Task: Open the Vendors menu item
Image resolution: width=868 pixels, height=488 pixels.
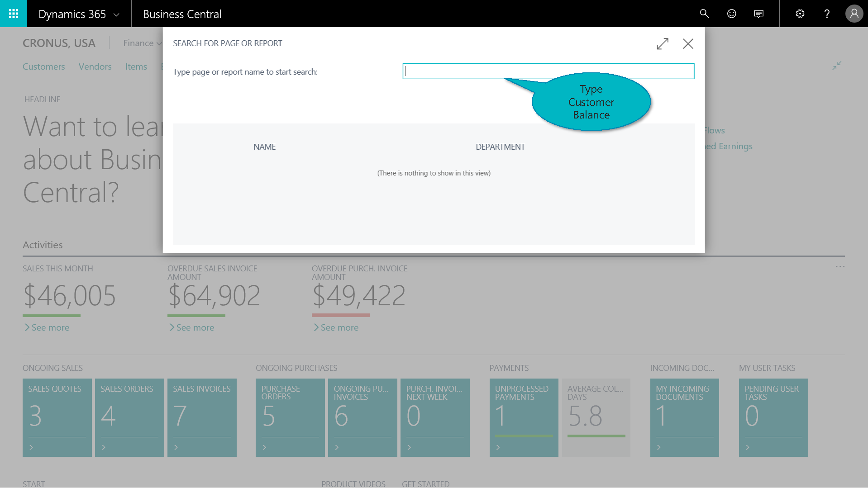Action: point(95,66)
